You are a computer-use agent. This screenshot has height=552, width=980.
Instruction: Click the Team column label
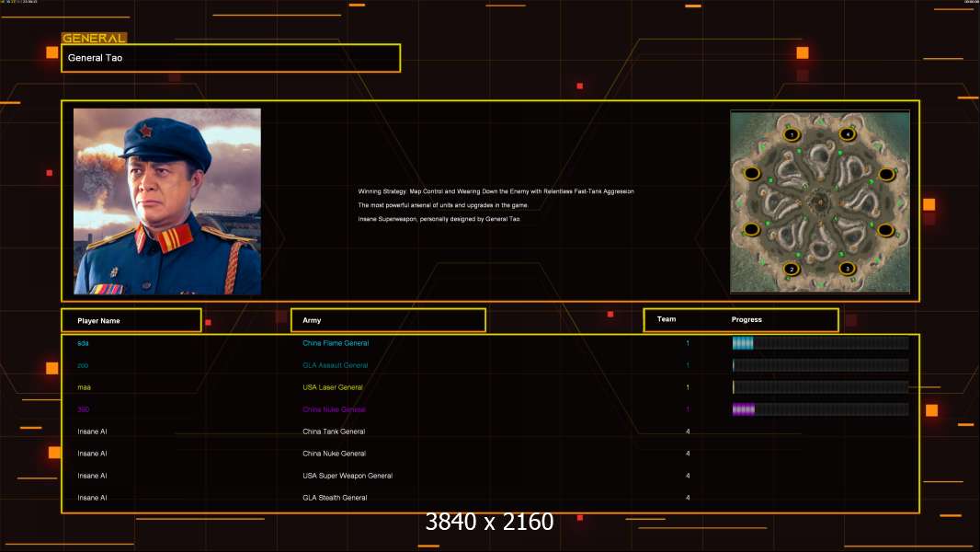667,319
